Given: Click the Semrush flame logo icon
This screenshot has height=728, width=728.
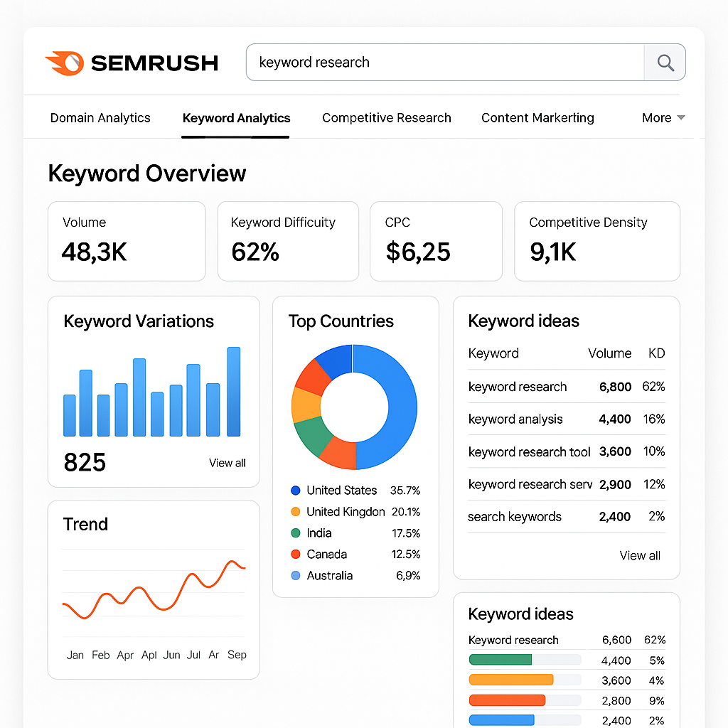Looking at the screenshot, I should tap(65, 63).
